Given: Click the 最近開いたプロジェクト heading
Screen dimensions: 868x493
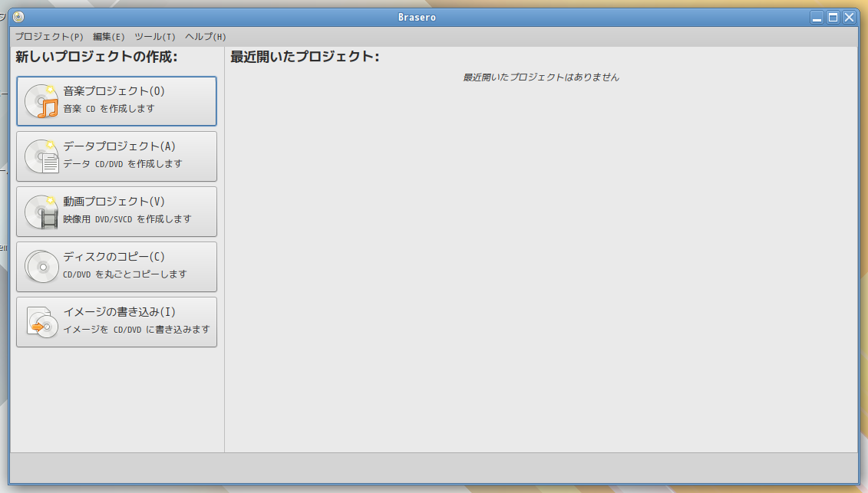Looking at the screenshot, I should [305, 57].
